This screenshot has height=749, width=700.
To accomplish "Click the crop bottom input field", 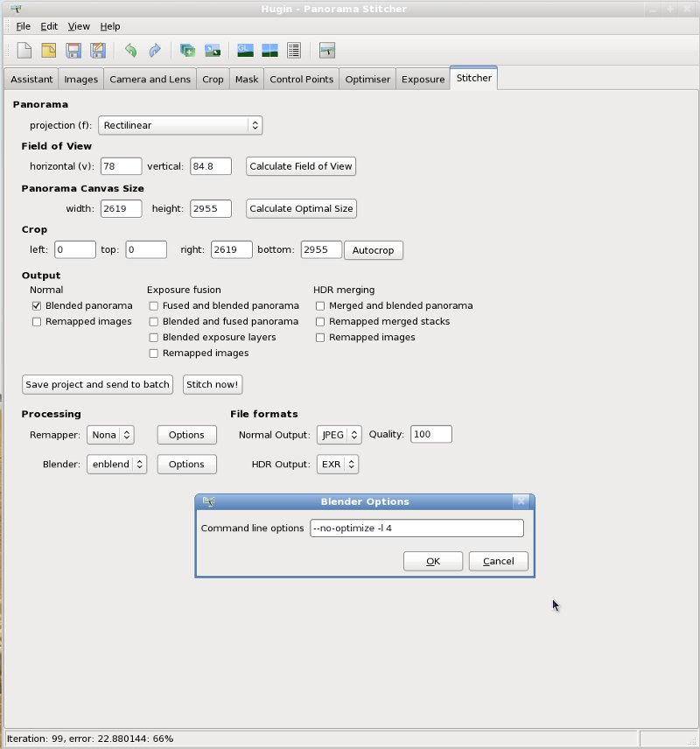I will [322, 250].
